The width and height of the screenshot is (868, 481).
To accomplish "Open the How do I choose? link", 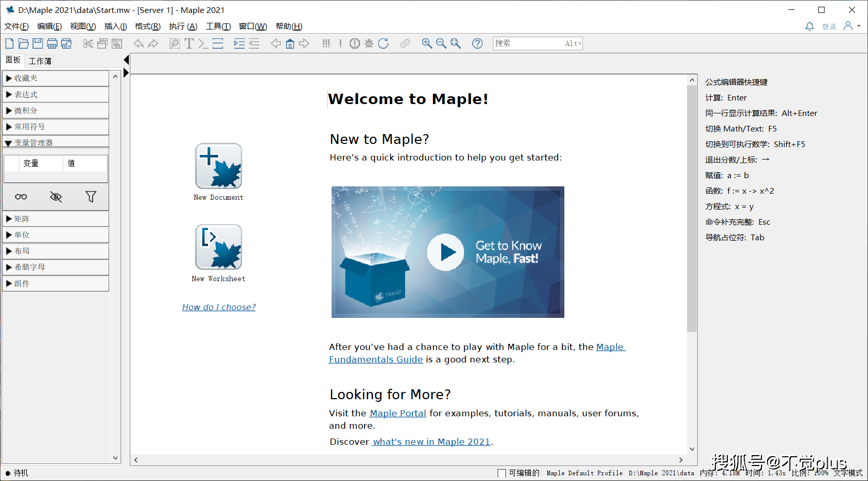I will 219,307.
